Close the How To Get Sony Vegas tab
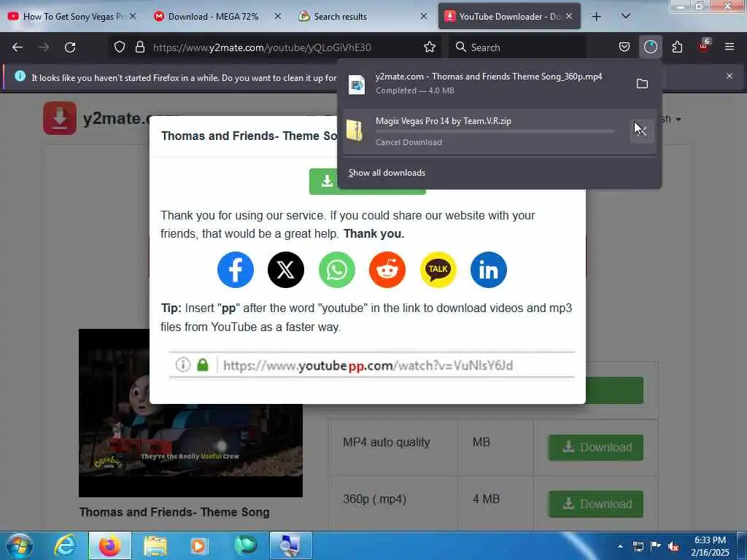The height and width of the screenshot is (560, 747). [x=133, y=16]
